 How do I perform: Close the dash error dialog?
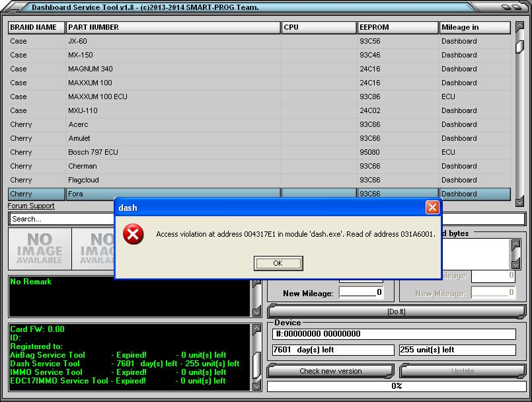[x=432, y=207]
